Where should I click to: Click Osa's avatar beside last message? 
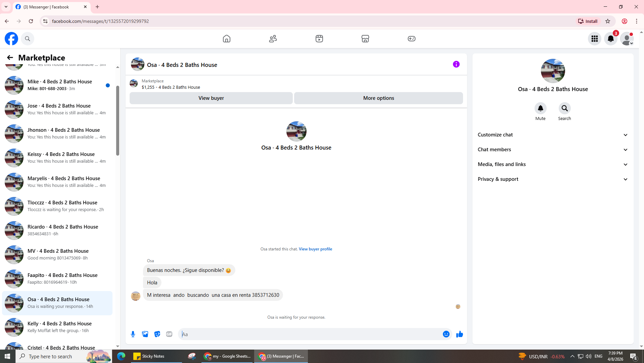tap(136, 296)
